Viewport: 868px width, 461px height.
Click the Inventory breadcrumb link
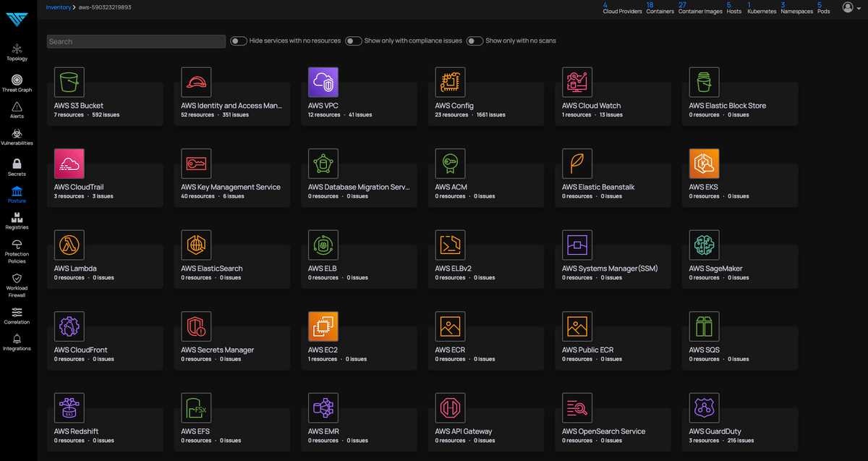coord(59,7)
